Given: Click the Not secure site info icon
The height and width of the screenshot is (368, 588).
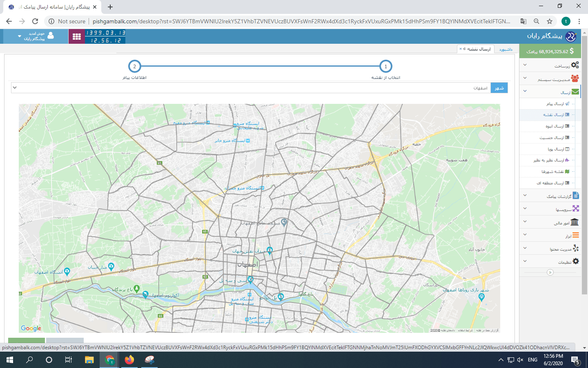Looking at the screenshot, I should point(51,21).
